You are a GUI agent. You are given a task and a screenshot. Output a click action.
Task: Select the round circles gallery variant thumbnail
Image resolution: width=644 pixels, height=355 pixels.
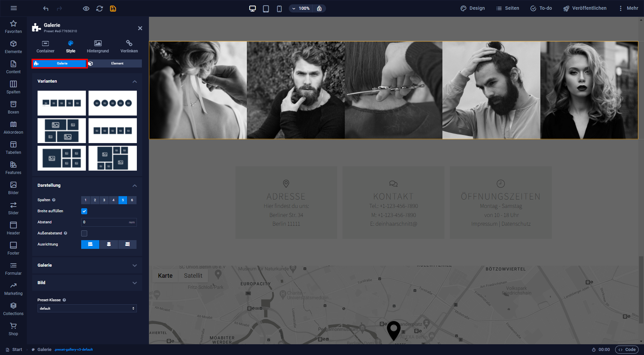[x=113, y=103]
